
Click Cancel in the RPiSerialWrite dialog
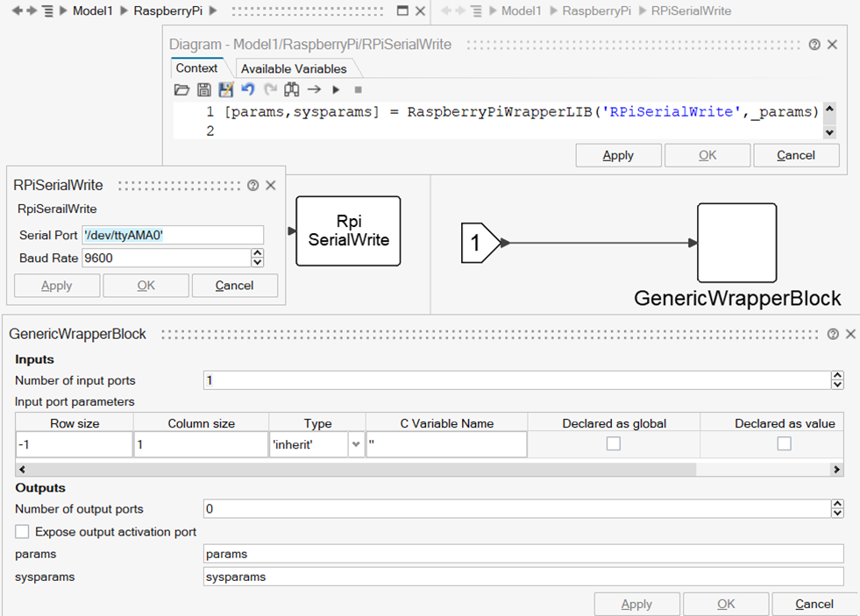[x=234, y=286]
